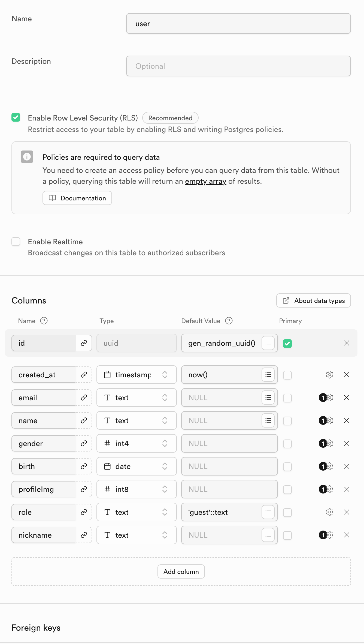Click the Add column button
The height and width of the screenshot is (644, 364).
pos(181,571)
